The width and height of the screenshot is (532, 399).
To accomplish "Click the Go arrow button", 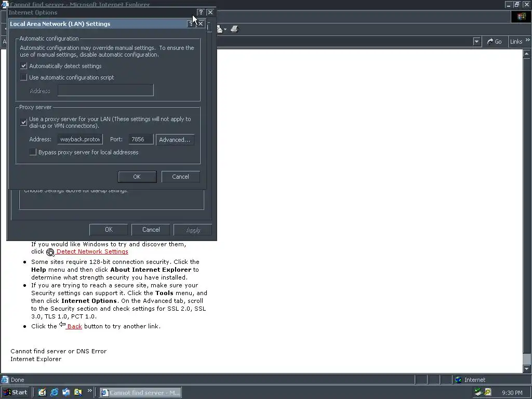I will pos(495,42).
